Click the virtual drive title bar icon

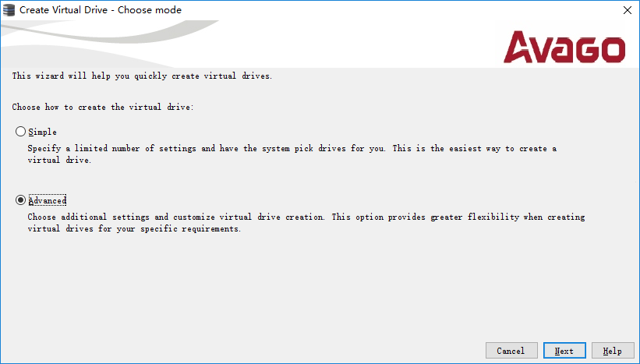9,10
